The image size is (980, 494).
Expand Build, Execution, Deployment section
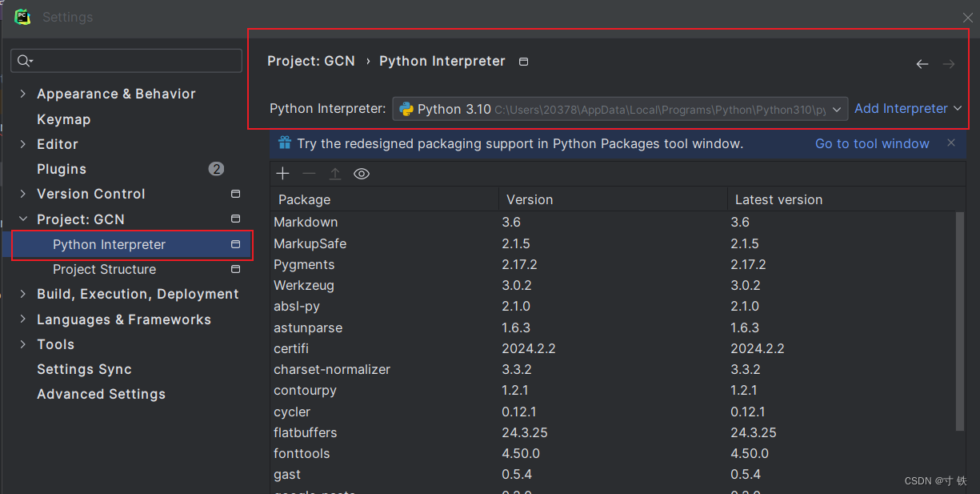[x=22, y=294]
